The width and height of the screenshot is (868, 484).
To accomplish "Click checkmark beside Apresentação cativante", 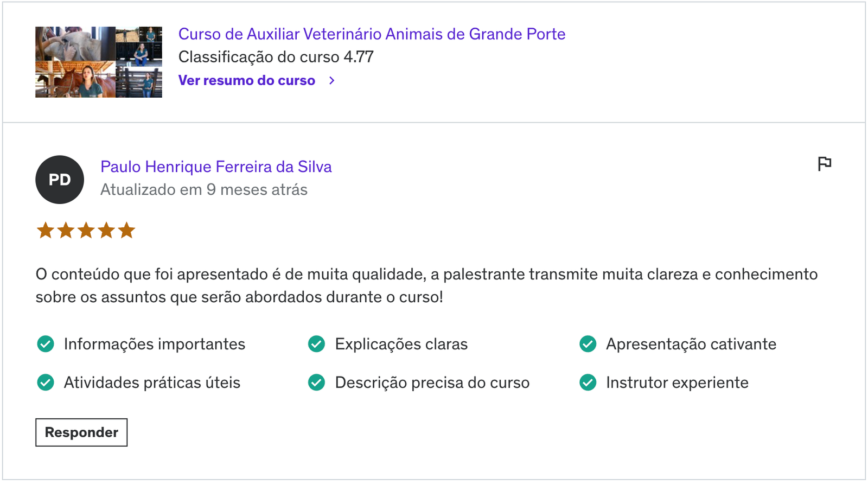I will click(588, 344).
